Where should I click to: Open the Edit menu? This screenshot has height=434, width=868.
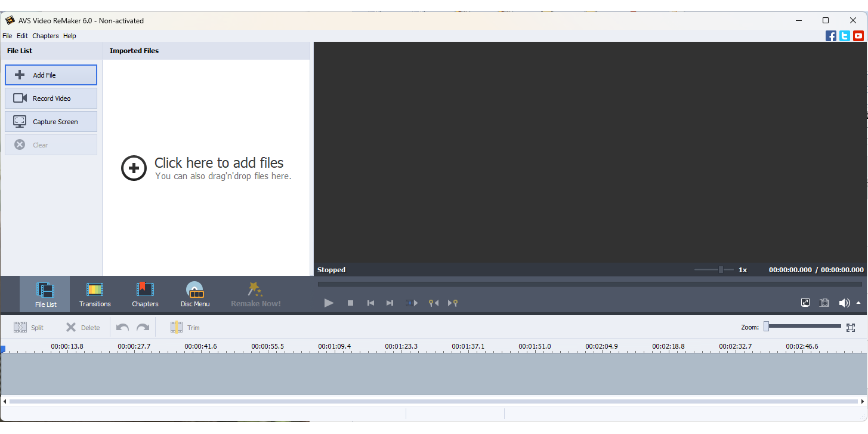[22, 36]
